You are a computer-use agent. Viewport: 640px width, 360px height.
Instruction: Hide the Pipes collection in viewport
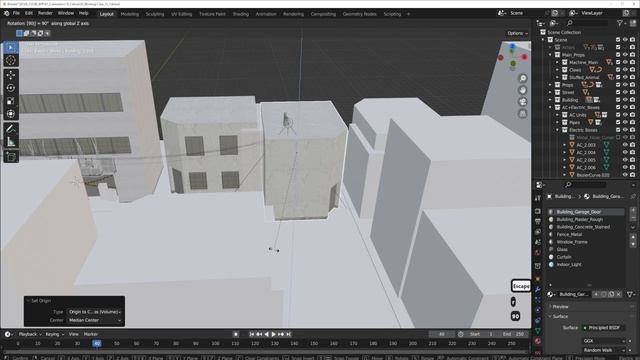click(625, 122)
